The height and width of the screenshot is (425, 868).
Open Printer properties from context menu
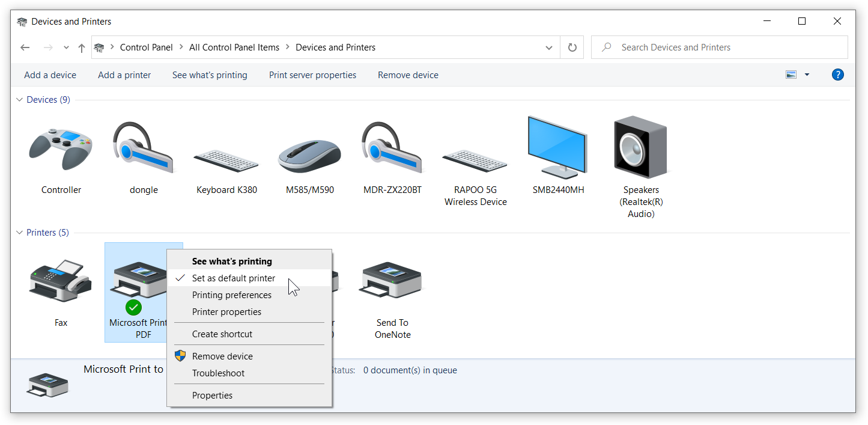pos(249,312)
